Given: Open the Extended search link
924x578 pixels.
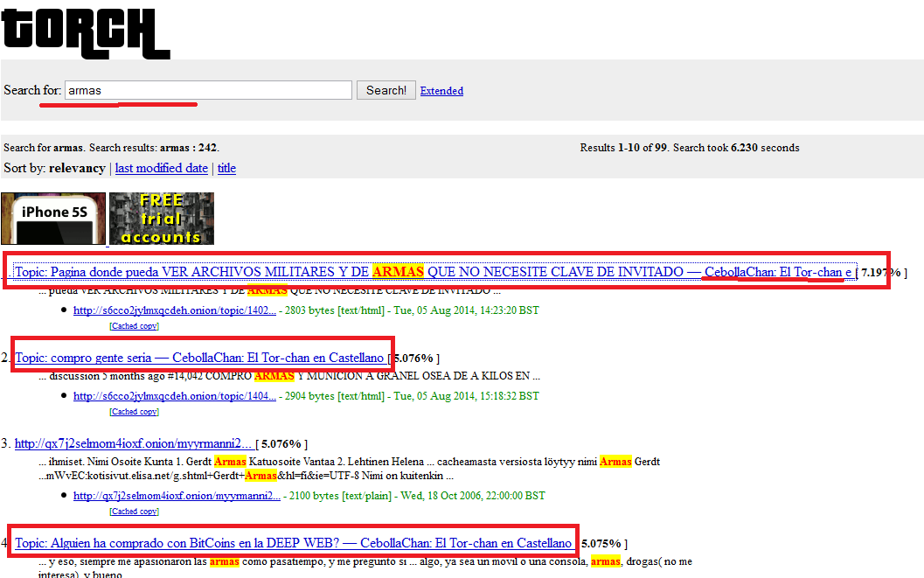Looking at the screenshot, I should pyautogui.click(x=441, y=91).
